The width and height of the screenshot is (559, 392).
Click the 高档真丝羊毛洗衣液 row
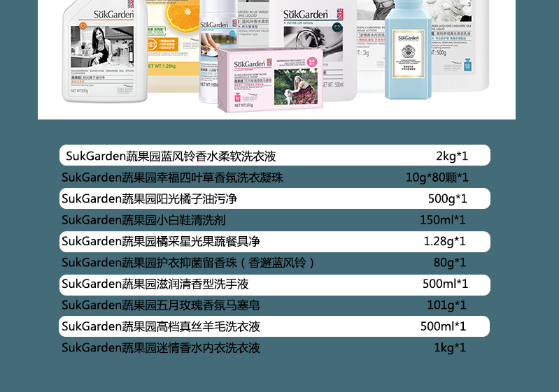274,326
